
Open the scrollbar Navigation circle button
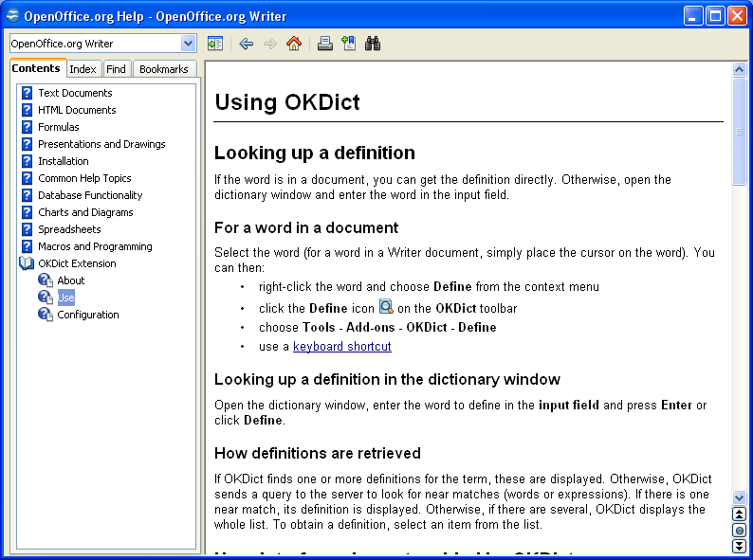coord(739,530)
